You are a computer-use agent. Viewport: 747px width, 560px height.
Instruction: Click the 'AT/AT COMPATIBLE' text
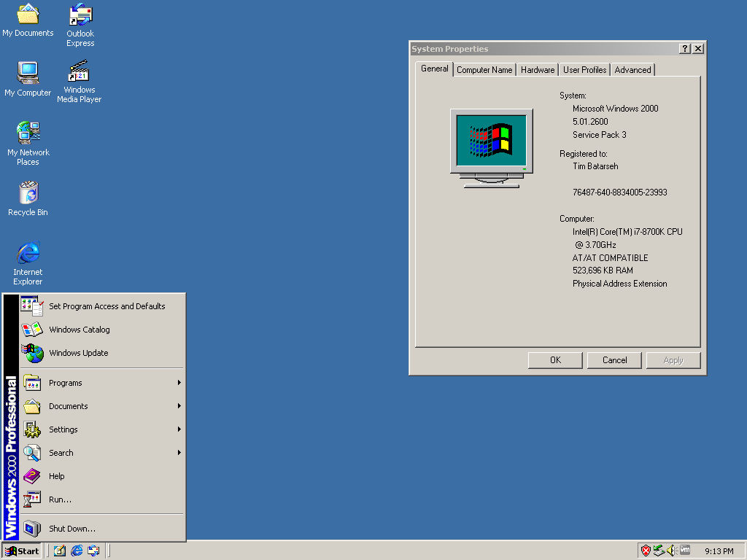(610, 258)
